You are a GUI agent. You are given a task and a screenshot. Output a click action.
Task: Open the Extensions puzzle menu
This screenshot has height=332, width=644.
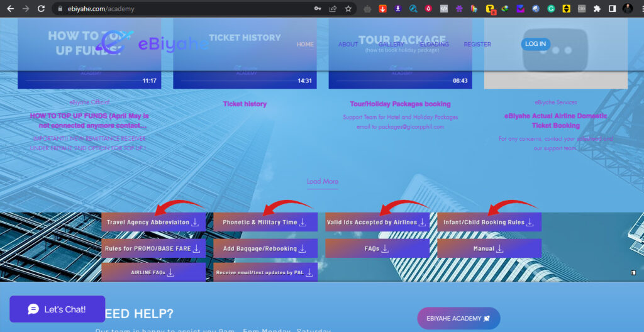click(x=597, y=9)
